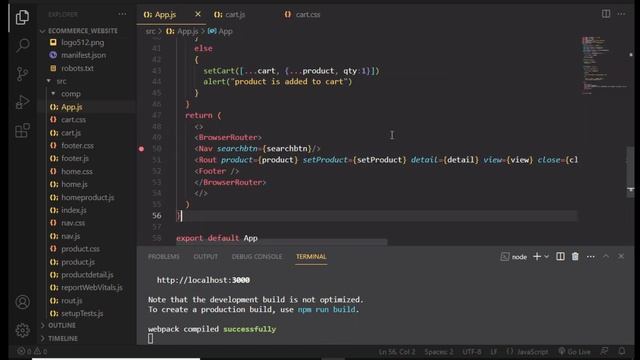Open reportWebVitals.js in the file tree
Viewport: 640px width, 360px height.
[x=91, y=288]
